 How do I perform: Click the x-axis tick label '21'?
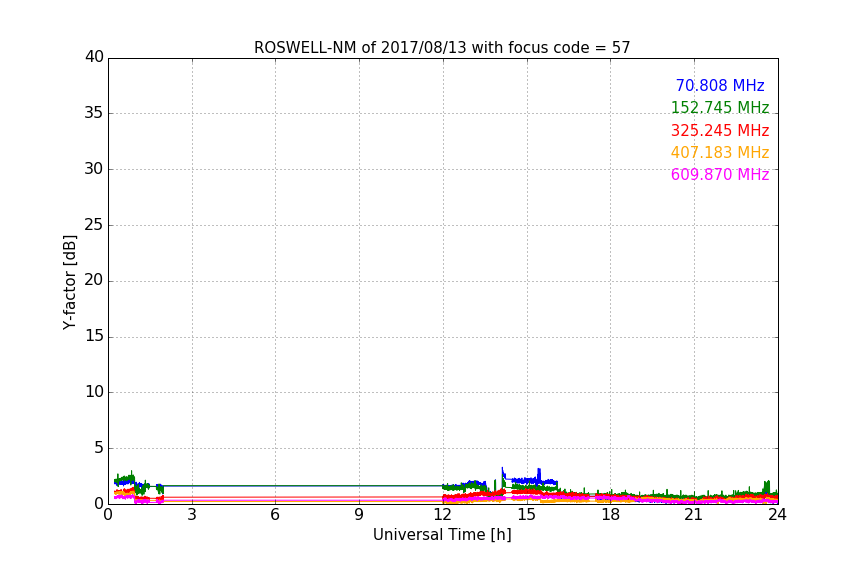694,515
